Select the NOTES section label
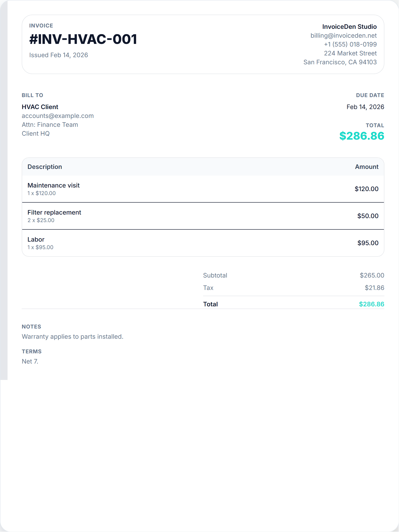The image size is (399, 532). 31,326
